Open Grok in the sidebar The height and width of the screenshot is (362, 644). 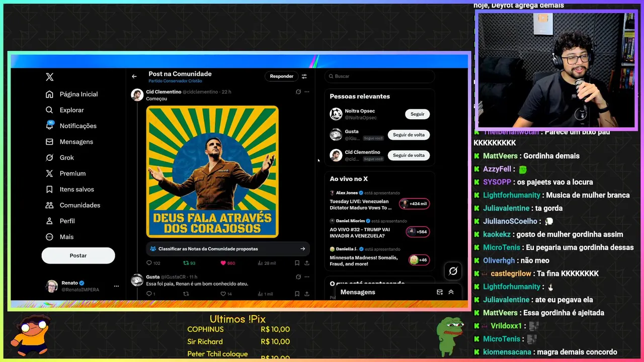pos(59,157)
